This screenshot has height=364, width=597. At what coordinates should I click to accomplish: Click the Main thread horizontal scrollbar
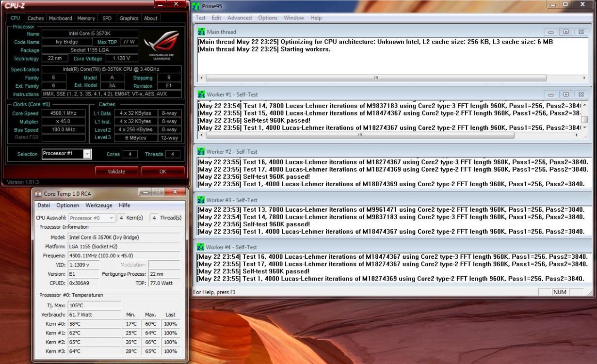tap(376, 78)
